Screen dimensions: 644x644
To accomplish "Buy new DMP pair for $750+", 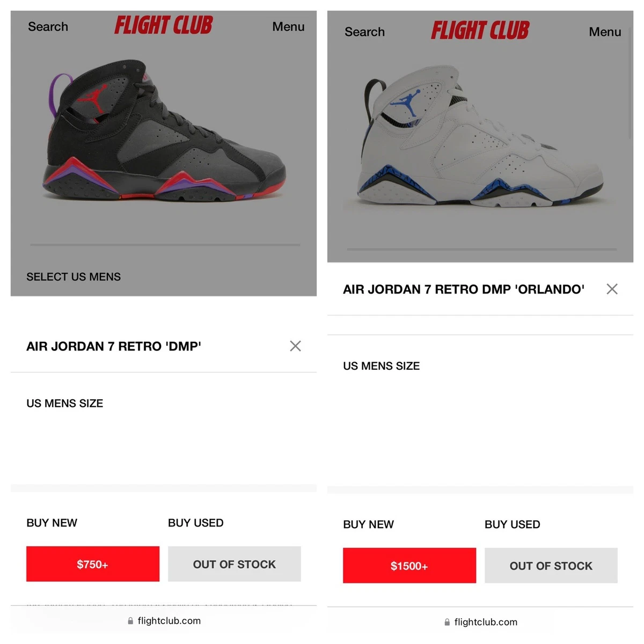I will [x=93, y=564].
